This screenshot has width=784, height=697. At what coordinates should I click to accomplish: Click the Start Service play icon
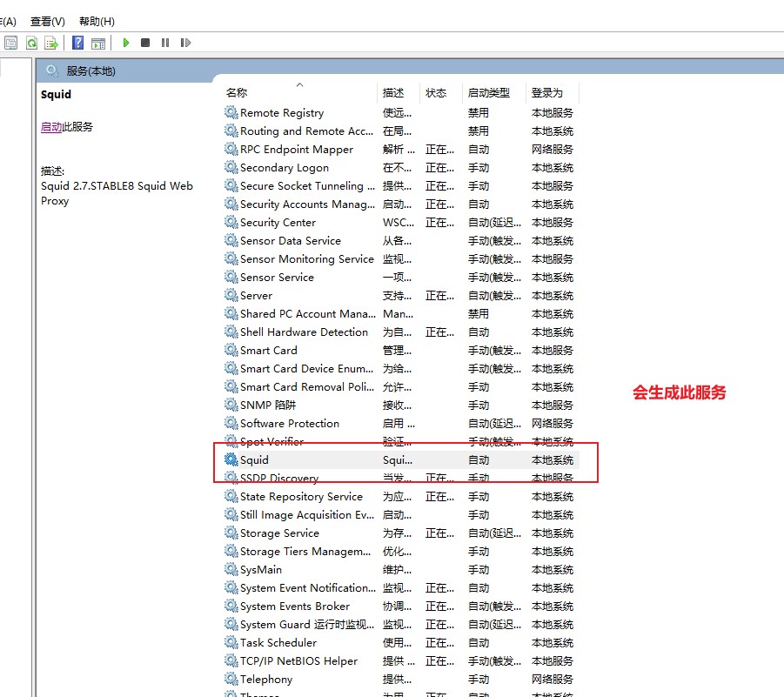[x=126, y=43]
